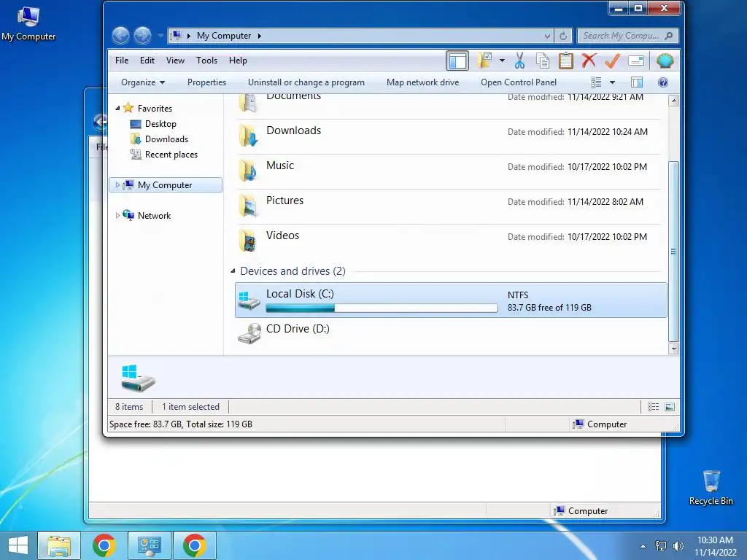Select the Downloads folder in the file list
Screen dimensions: 747x560
tap(448, 136)
